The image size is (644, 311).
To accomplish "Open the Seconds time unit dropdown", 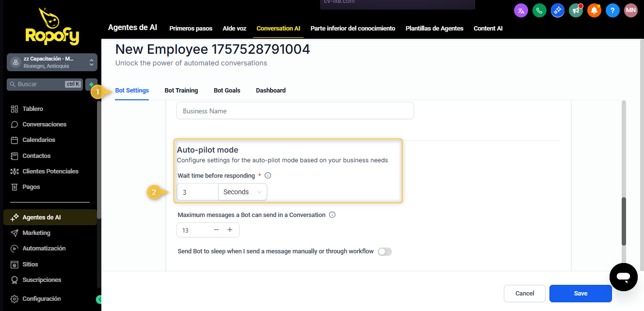I will [242, 192].
